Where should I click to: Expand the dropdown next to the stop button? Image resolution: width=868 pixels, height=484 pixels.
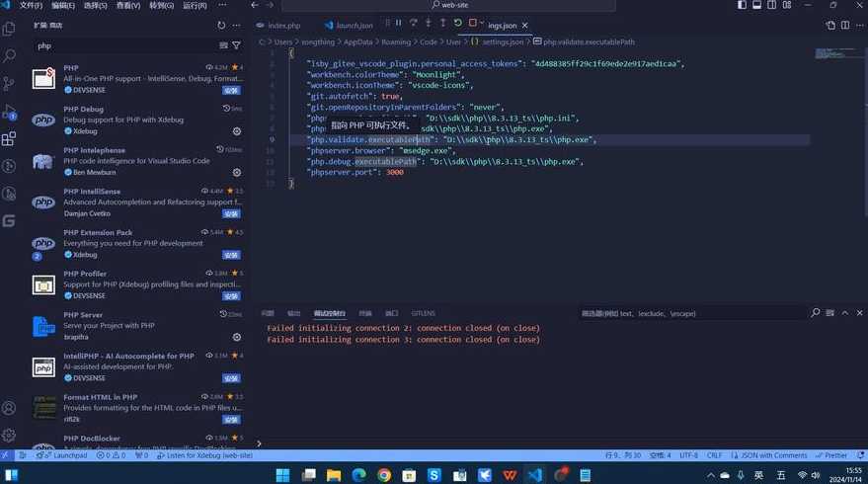click(482, 23)
